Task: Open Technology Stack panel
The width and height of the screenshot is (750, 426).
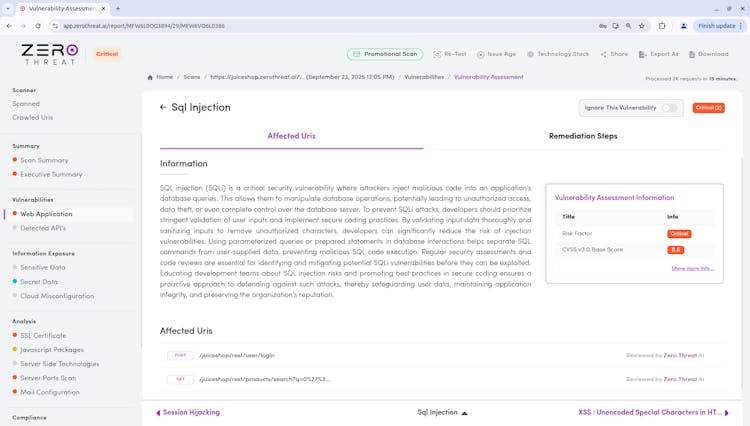Action: coord(558,54)
